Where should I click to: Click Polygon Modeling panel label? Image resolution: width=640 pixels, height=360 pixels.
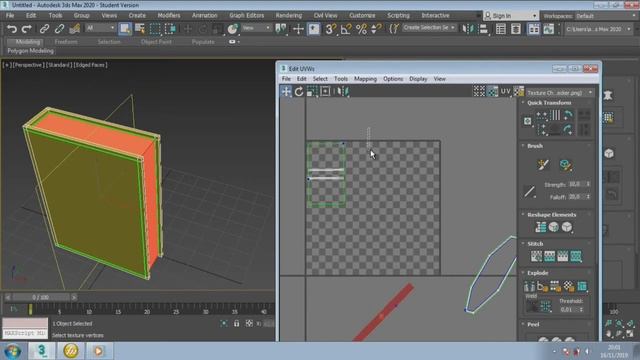tap(30, 51)
